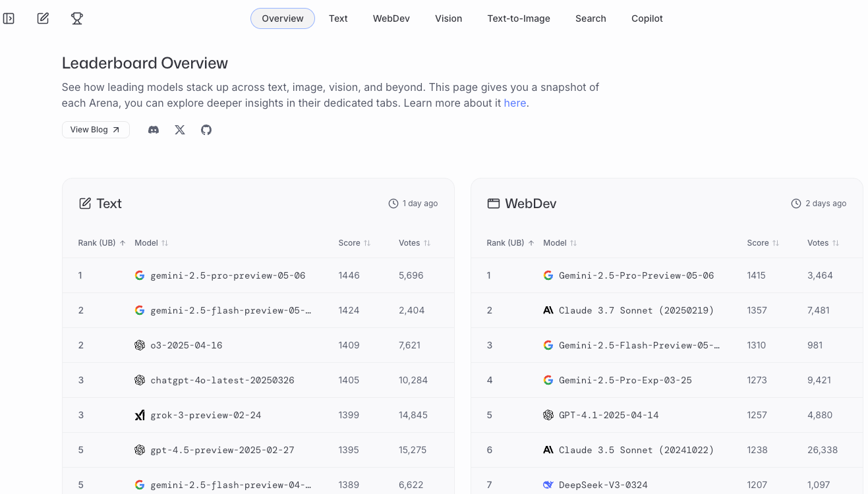Open the Text-to-Image tab
Viewport: 868px width, 494px height.
pos(519,18)
